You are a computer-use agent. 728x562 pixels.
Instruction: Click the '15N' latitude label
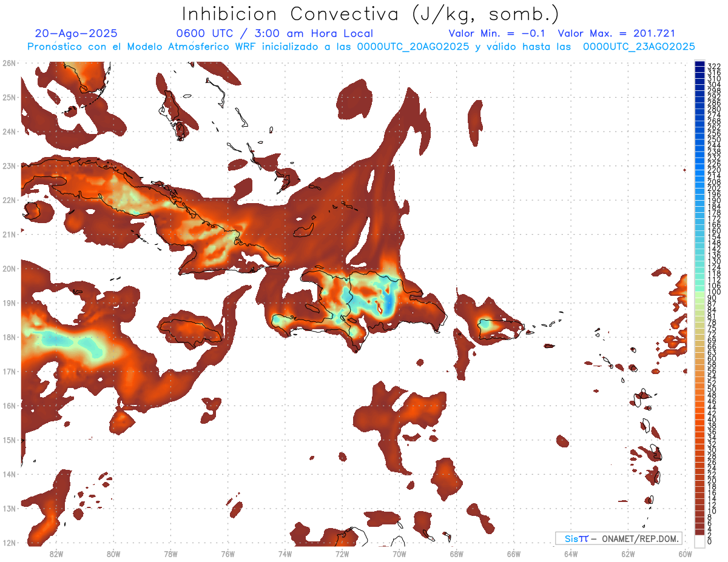coord(9,440)
